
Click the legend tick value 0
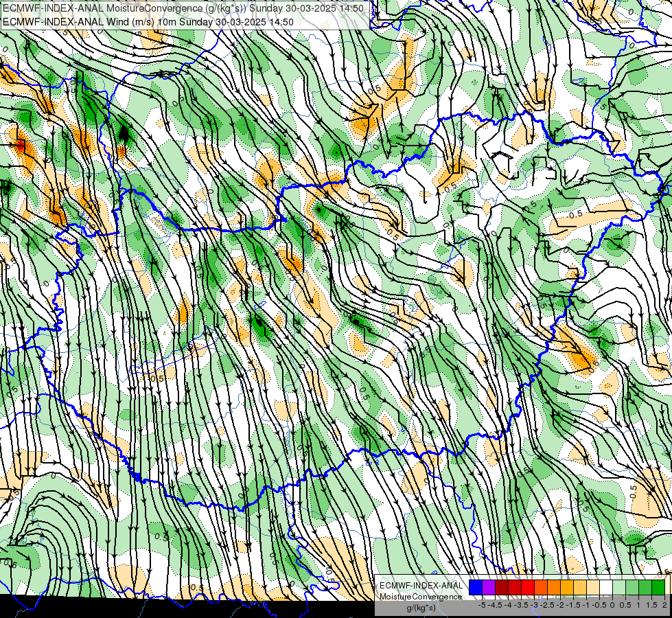click(612, 605)
